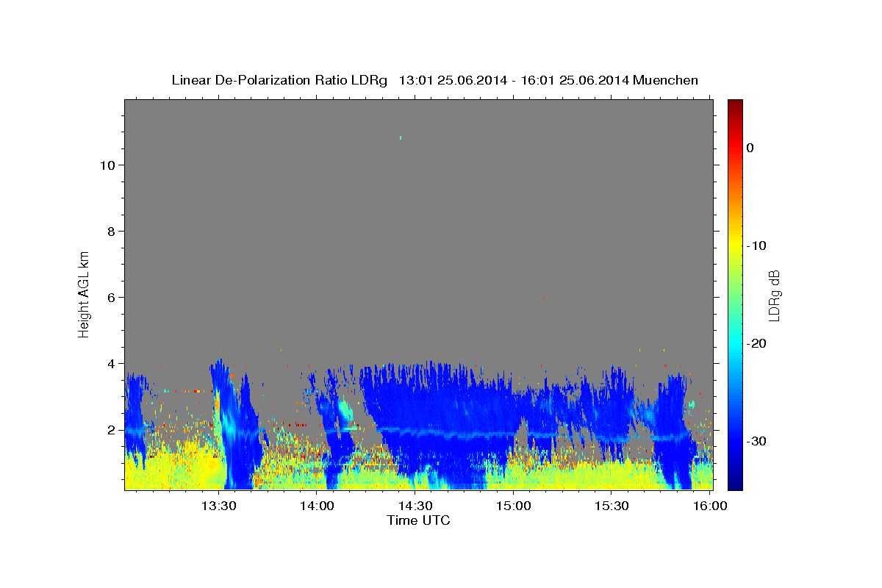Click the isolated green pixel near 11 km height
Viewport: 882px width, 588px height.
pos(401,137)
